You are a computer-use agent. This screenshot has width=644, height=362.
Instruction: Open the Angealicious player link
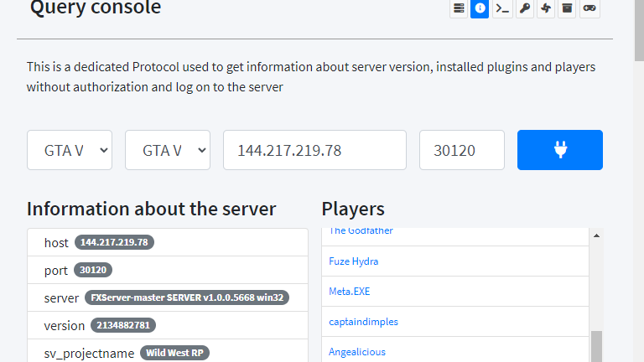pyautogui.click(x=357, y=352)
